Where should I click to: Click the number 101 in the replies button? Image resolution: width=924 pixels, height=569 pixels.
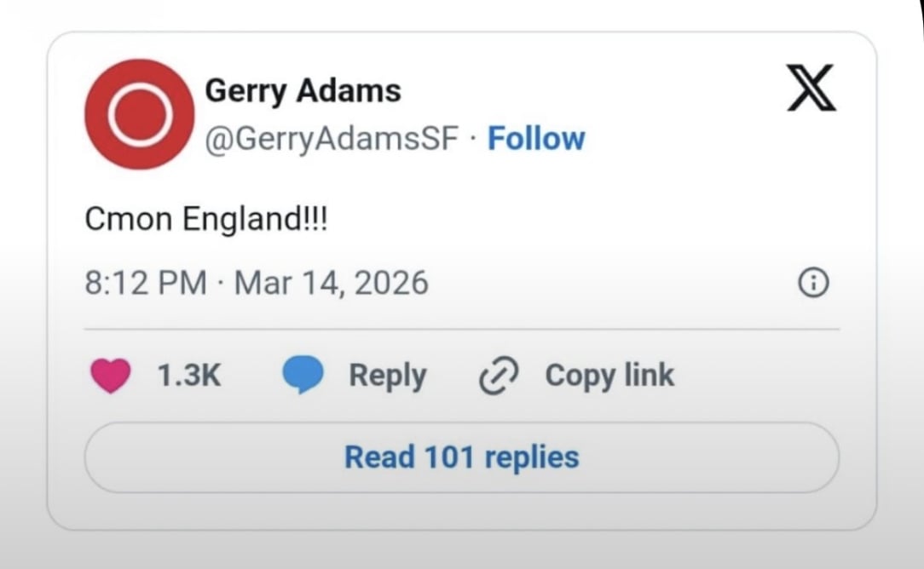[x=449, y=457]
